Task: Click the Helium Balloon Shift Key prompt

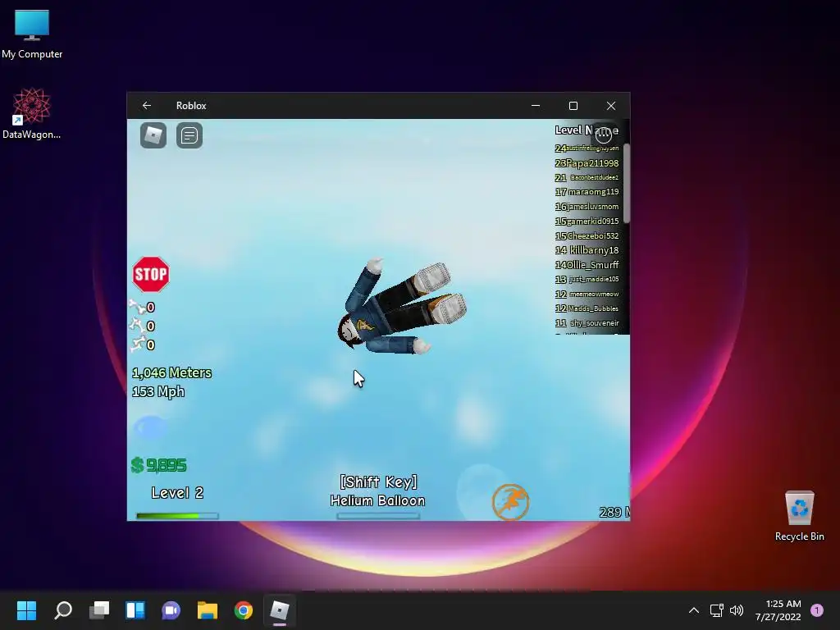Action: [x=378, y=491]
